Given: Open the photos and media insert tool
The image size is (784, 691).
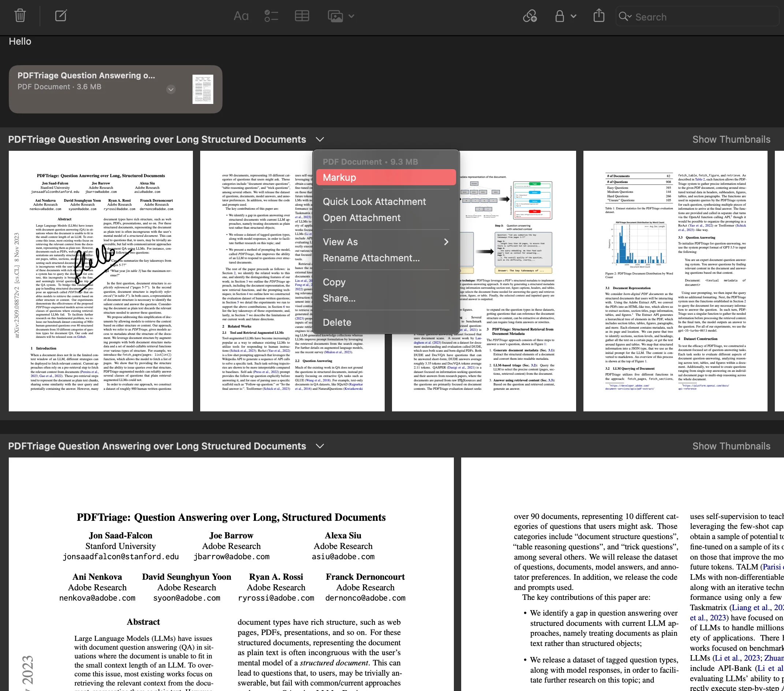Looking at the screenshot, I should click(x=335, y=16).
